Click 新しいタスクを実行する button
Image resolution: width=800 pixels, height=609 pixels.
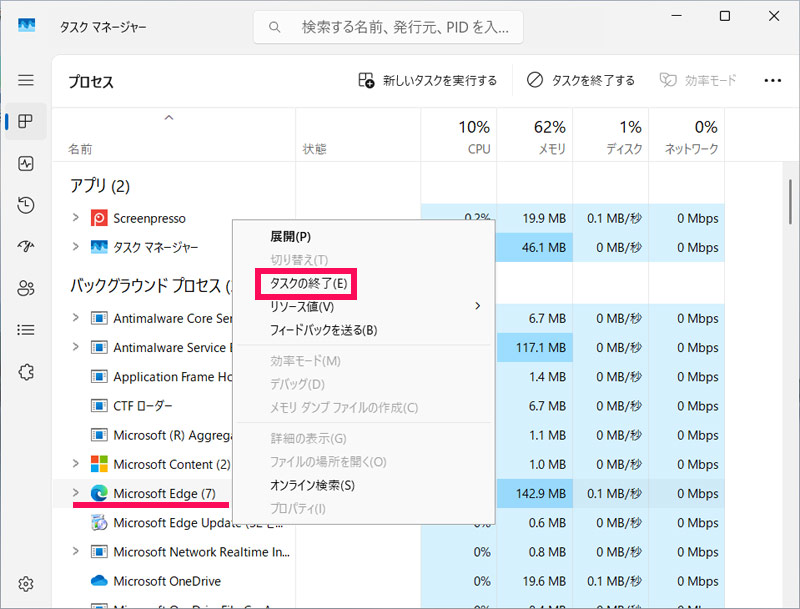428,81
